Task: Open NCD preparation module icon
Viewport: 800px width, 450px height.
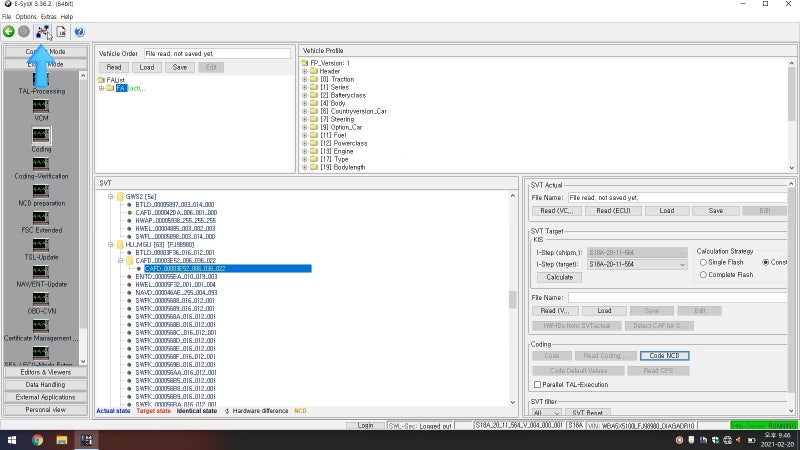Action: click(x=41, y=191)
